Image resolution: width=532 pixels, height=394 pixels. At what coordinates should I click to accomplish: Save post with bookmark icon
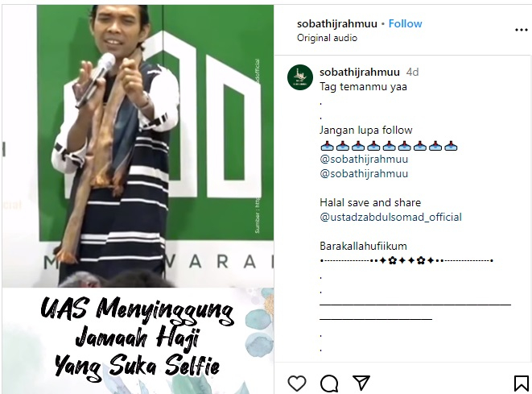[x=521, y=384]
